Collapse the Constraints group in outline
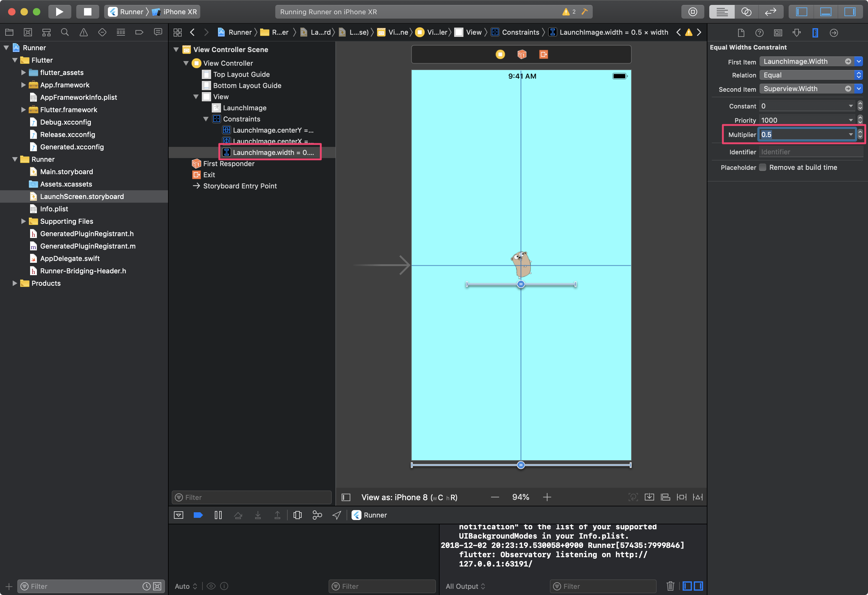 [x=206, y=119]
